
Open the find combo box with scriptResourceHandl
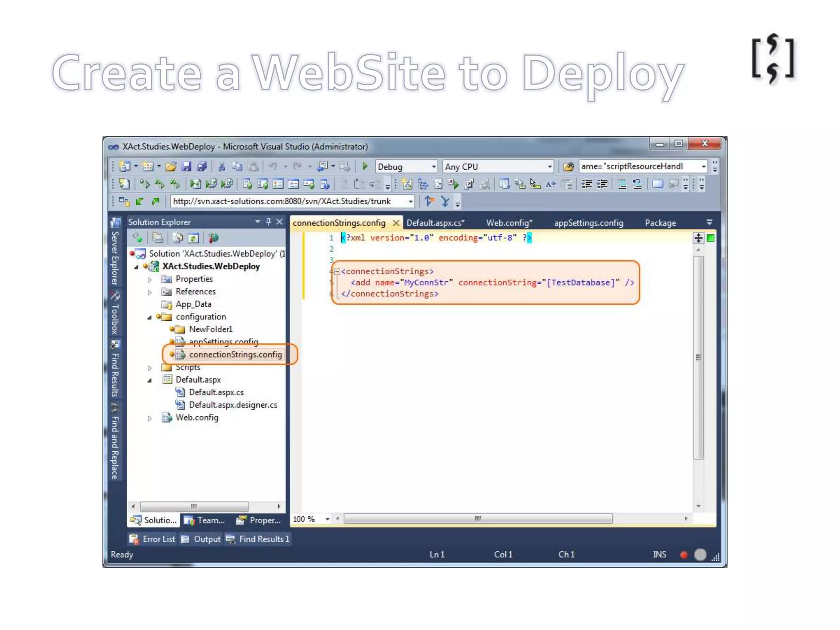(704, 166)
